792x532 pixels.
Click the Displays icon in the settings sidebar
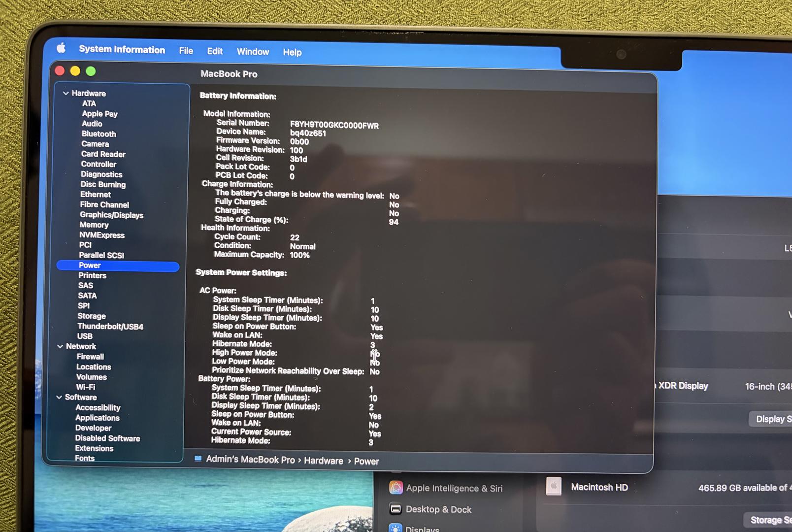[x=395, y=528]
